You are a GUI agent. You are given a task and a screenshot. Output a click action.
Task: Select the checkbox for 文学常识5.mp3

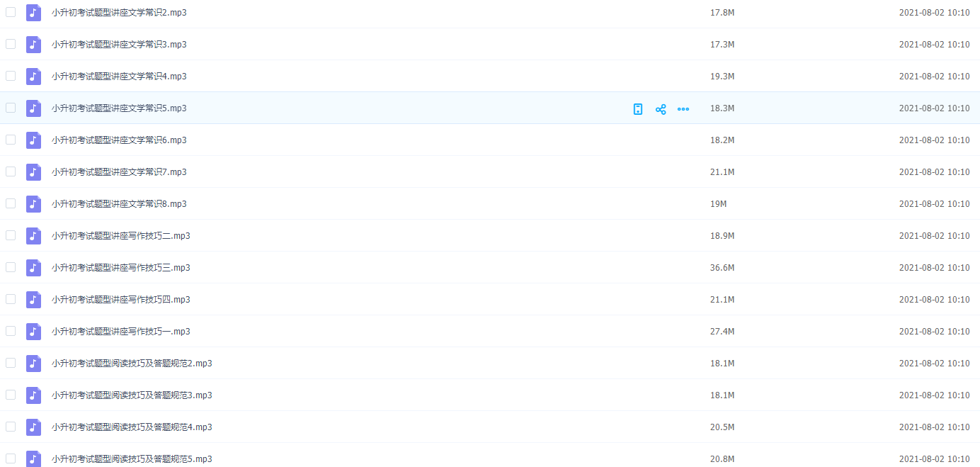click(11, 108)
